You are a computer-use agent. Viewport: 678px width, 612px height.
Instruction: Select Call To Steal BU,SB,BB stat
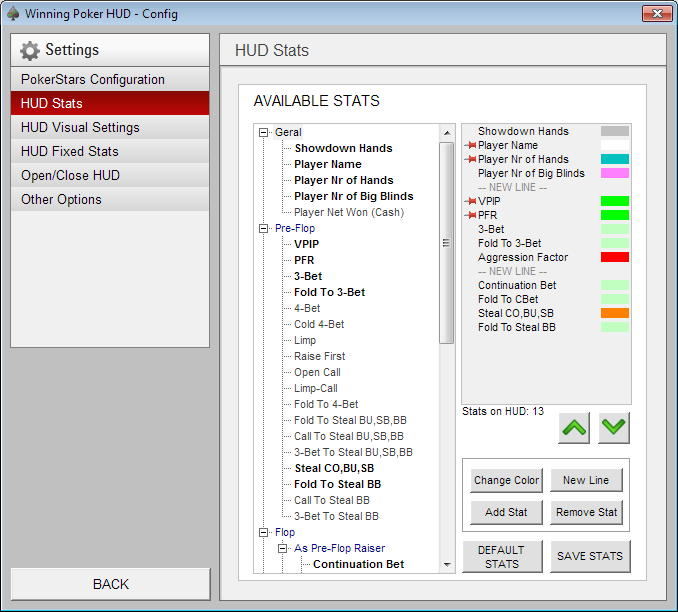(349, 436)
